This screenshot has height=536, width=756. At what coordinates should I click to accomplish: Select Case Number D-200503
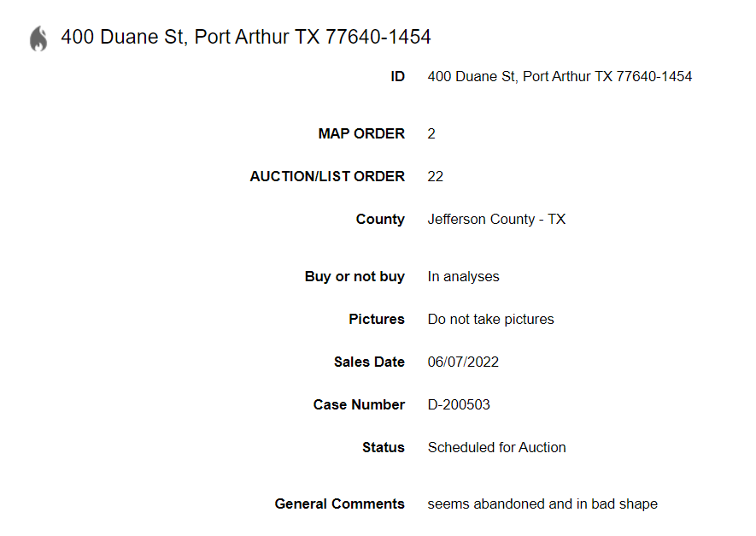pyautogui.click(x=459, y=404)
